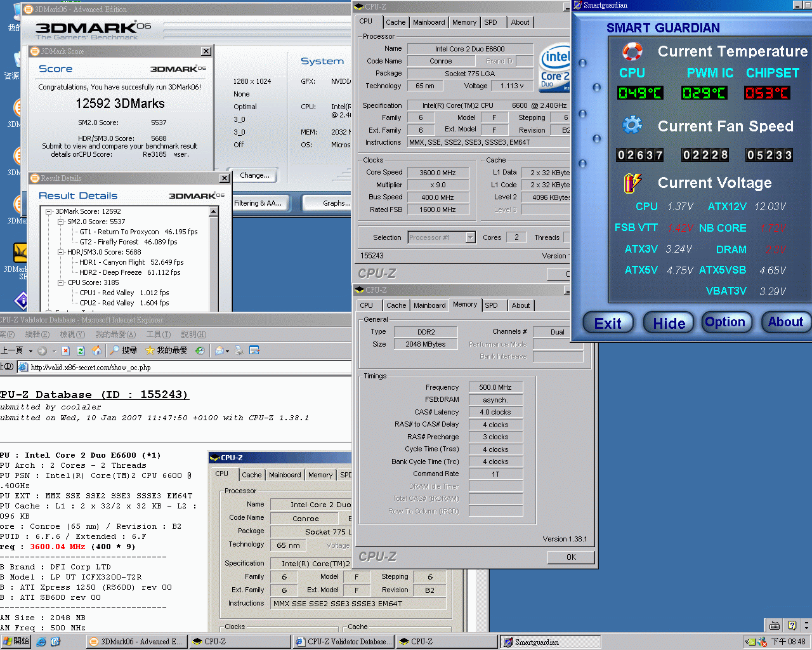Click the IE search magnifier button
The image size is (812, 650).
(x=123, y=350)
